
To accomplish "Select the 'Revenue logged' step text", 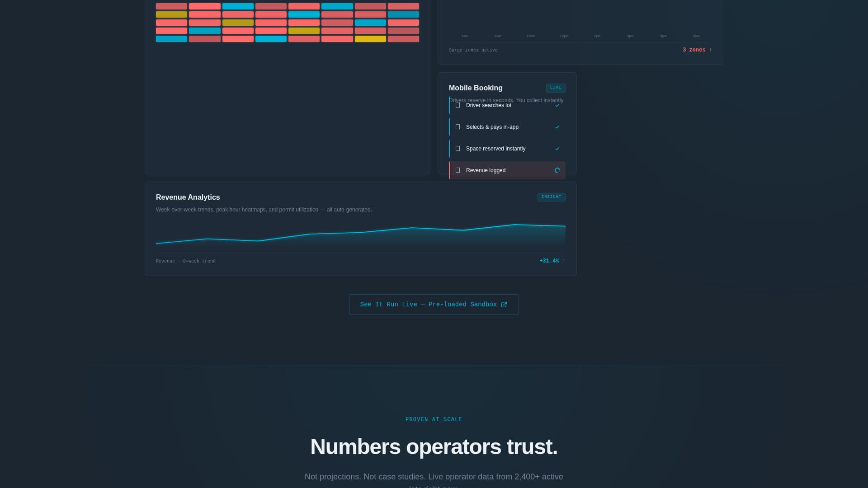I will click(x=486, y=170).
